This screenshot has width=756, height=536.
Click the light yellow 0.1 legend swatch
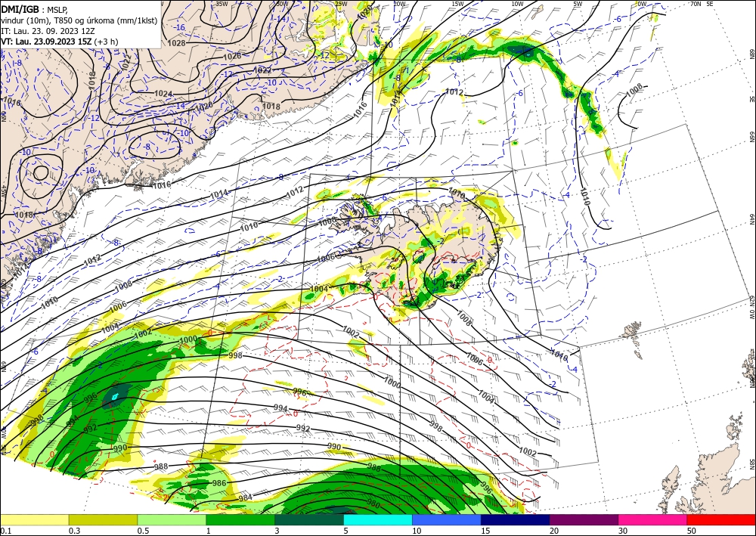click(34, 519)
